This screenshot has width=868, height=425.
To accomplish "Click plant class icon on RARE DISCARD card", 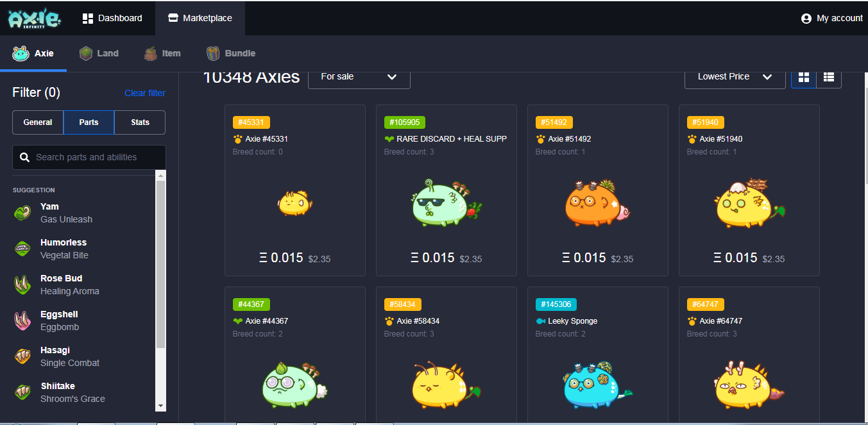I will click(x=389, y=138).
